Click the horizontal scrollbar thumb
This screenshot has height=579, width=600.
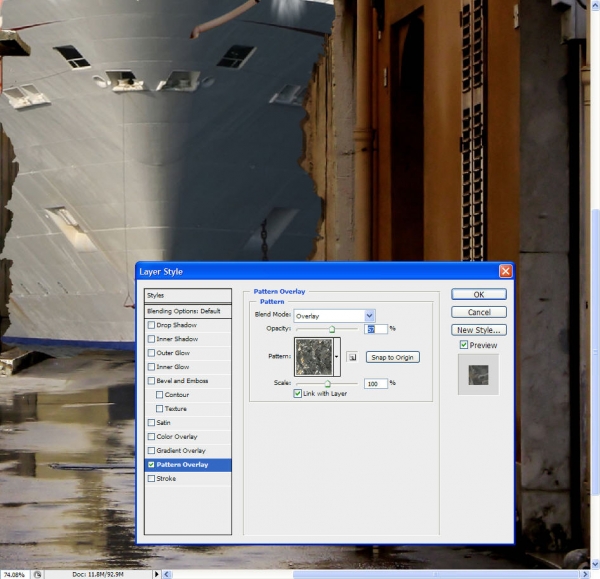(x=436, y=574)
